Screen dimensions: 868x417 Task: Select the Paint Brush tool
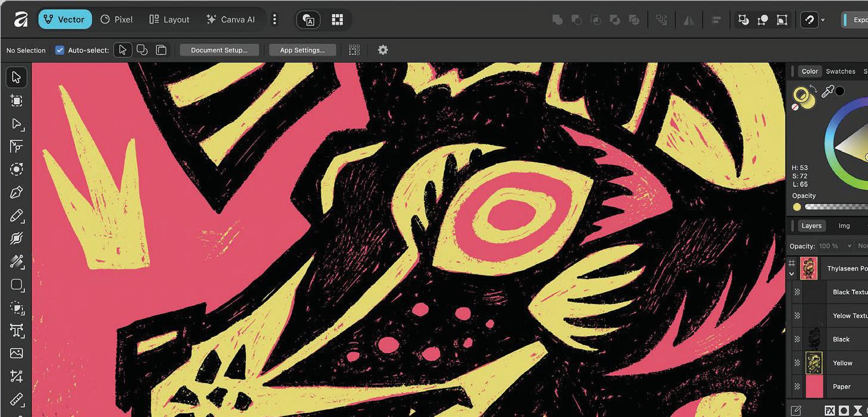click(x=17, y=262)
